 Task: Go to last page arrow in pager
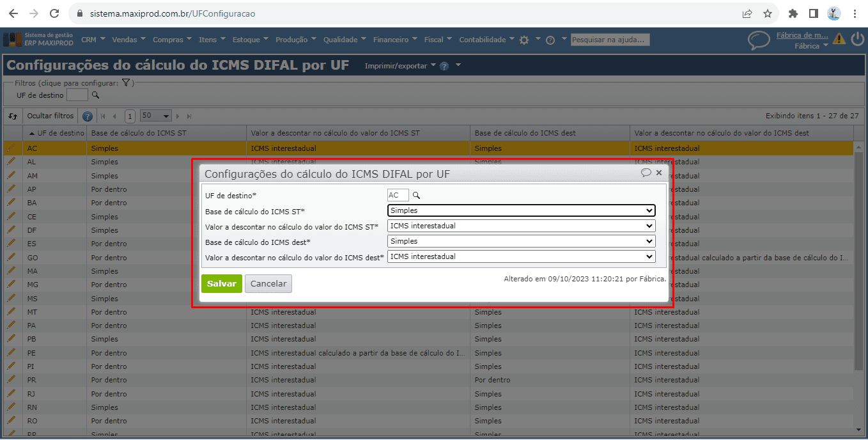pyautogui.click(x=189, y=116)
